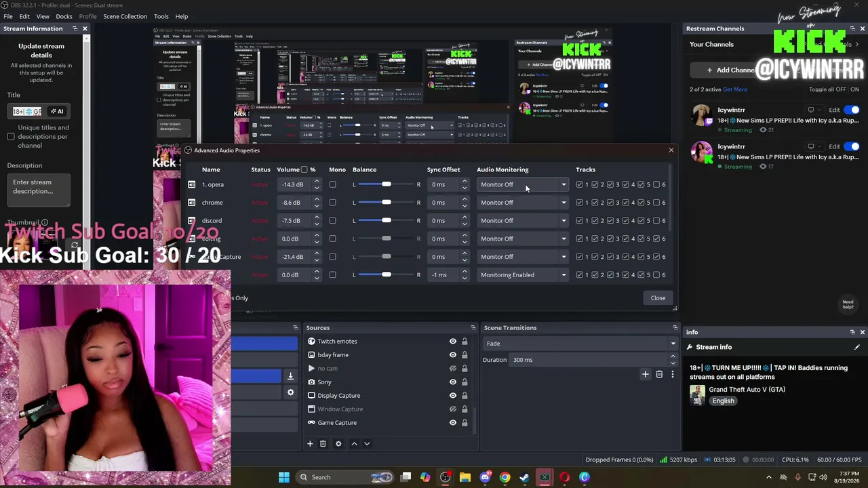Toggle visibility of bday frame source

453,354
